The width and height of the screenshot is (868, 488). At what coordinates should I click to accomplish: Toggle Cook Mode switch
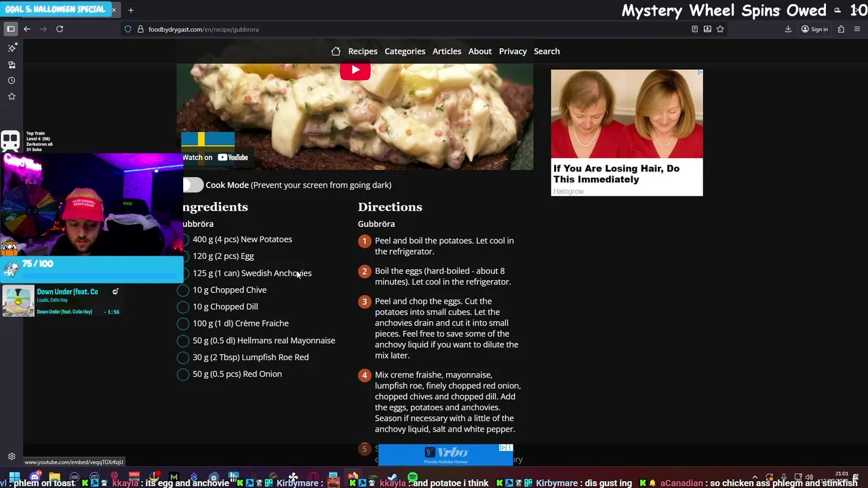click(x=193, y=185)
